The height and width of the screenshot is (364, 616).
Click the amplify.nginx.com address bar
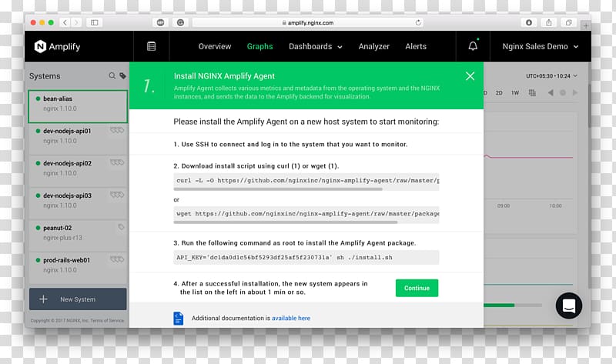307,23
